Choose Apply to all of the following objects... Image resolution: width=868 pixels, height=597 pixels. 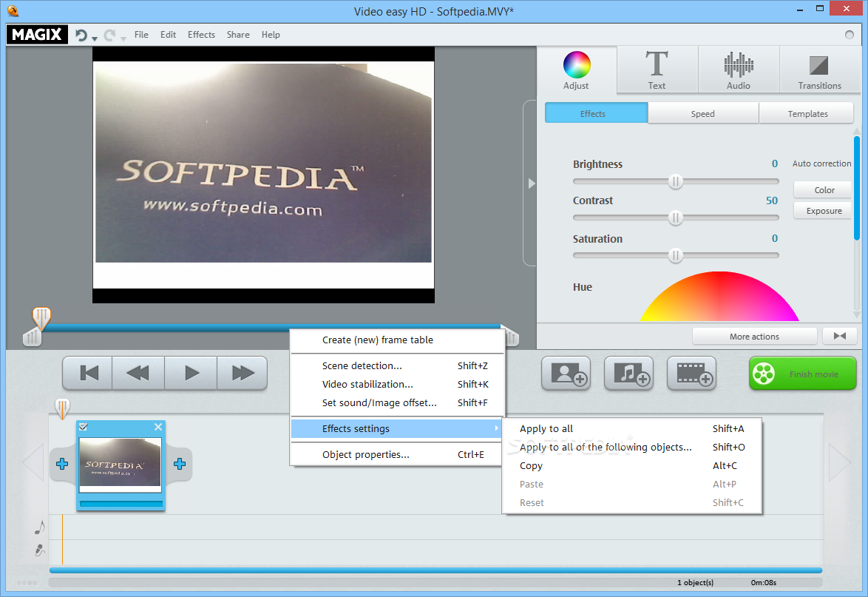[631, 447]
